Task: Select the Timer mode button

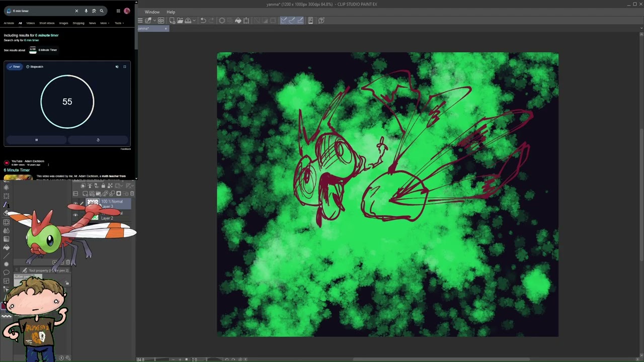Action: click(15, 66)
